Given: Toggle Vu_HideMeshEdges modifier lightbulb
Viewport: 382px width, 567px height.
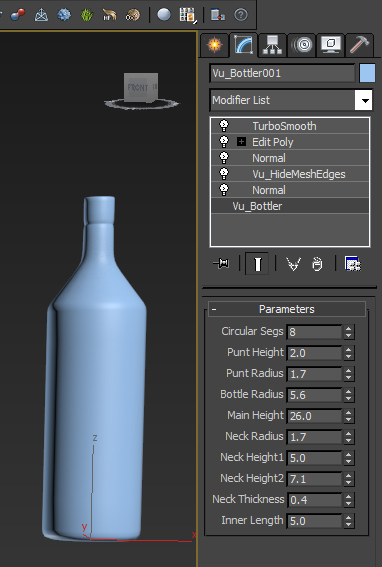Looking at the screenshot, I should click(224, 174).
